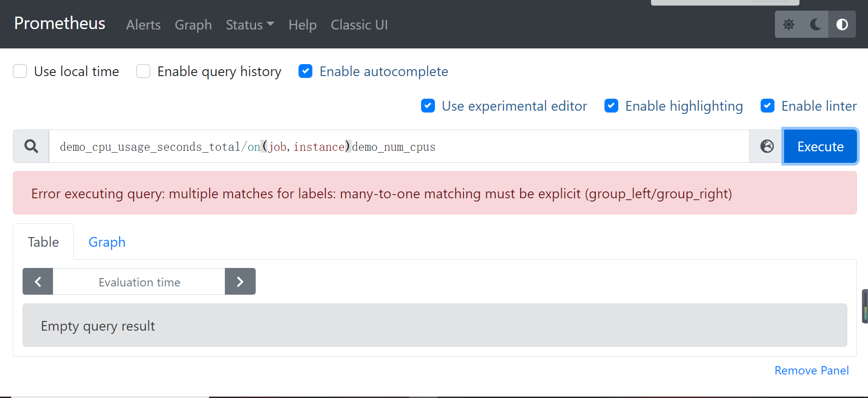Disable the Enable autocomplete checkbox
The width and height of the screenshot is (868, 398).
coord(305,71)
